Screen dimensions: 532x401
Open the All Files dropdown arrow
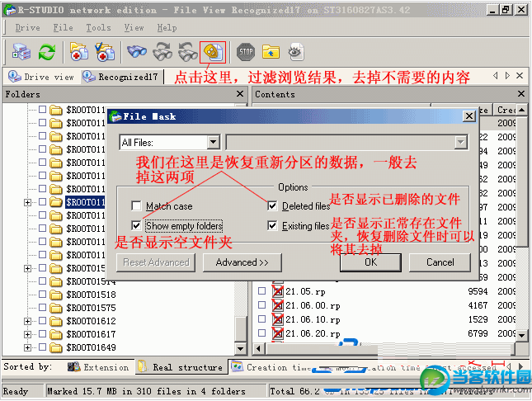point(214,142)
